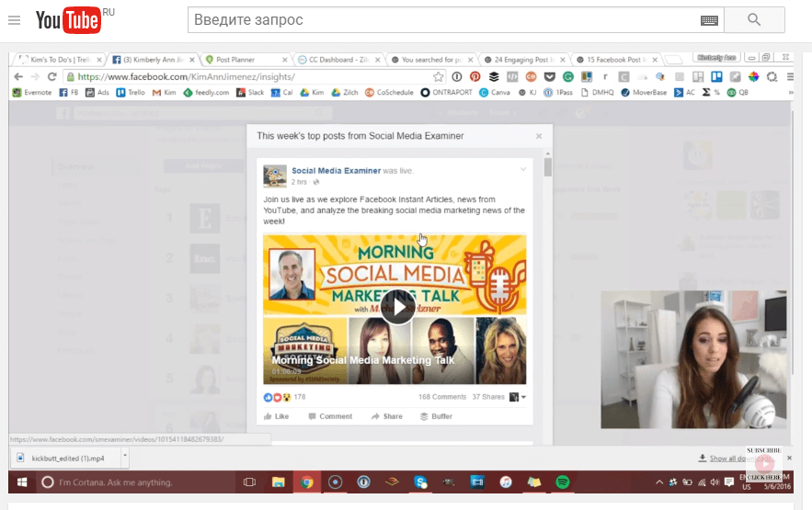The image size is (812, 510).
Task: Click the facebook.com address bar URL
Action: click(x=187, y=76)
